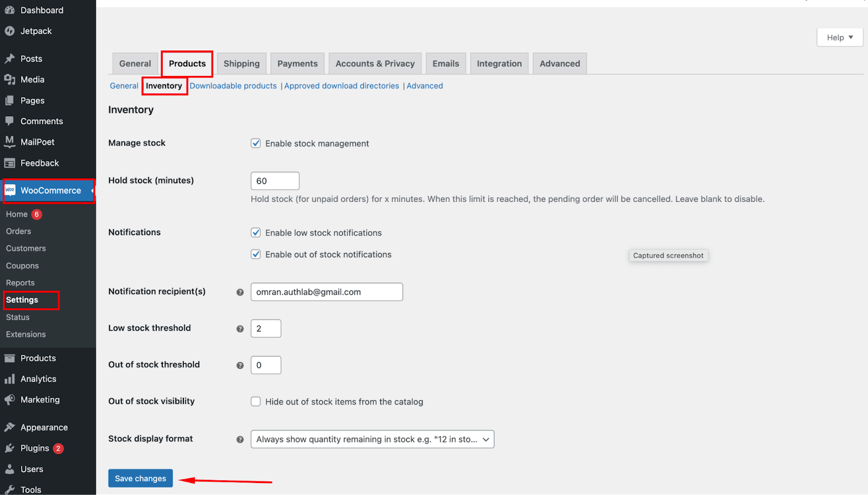This screenshot has width=868, height=495.
Task: Open the Analytics section
Action: [x=11, y=378]
